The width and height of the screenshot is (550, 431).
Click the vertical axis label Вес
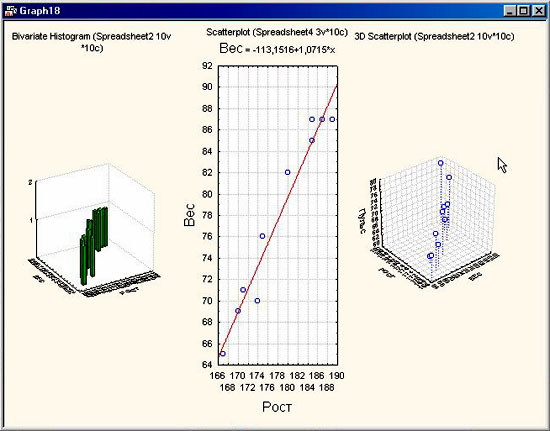pyautogui.click(x=189, y=215)
